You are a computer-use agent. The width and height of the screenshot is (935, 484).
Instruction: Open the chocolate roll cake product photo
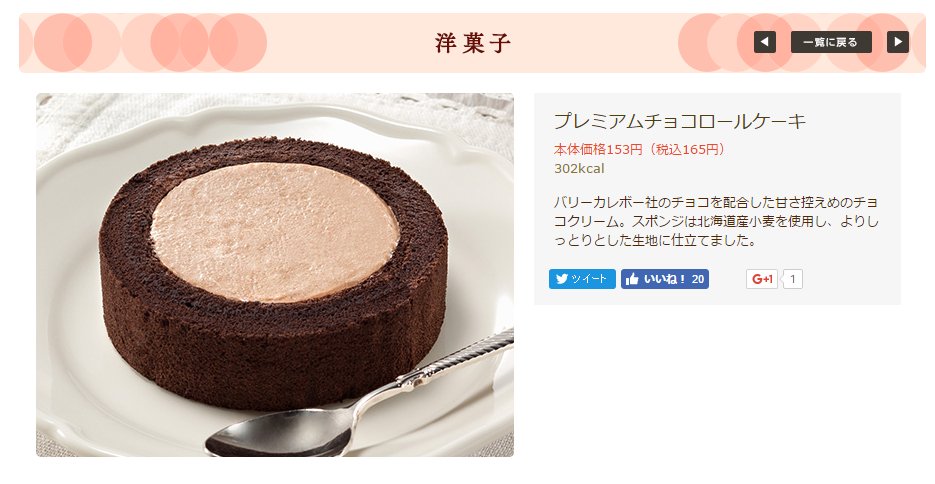(275, 275)
